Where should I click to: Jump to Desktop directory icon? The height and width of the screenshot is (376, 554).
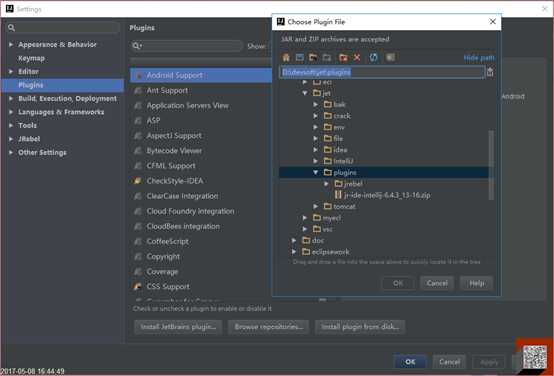300,57
